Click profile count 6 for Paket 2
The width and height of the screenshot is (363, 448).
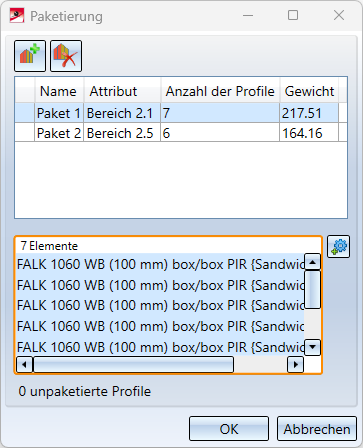click(220, 133)
